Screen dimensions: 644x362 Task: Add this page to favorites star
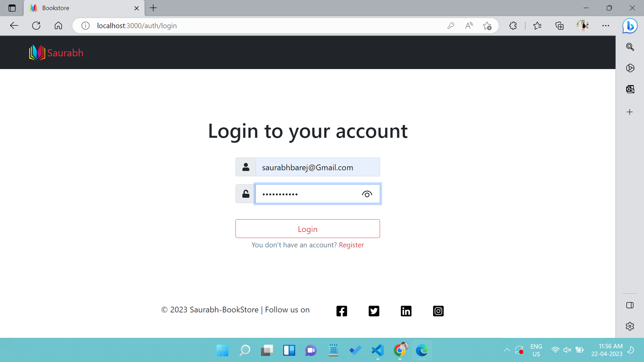point(487,26)
